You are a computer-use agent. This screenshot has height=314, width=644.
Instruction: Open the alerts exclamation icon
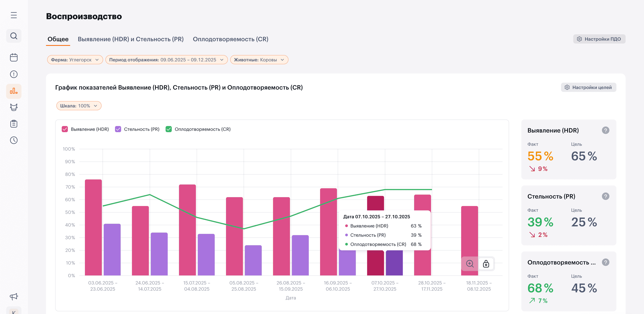[14, 74]
